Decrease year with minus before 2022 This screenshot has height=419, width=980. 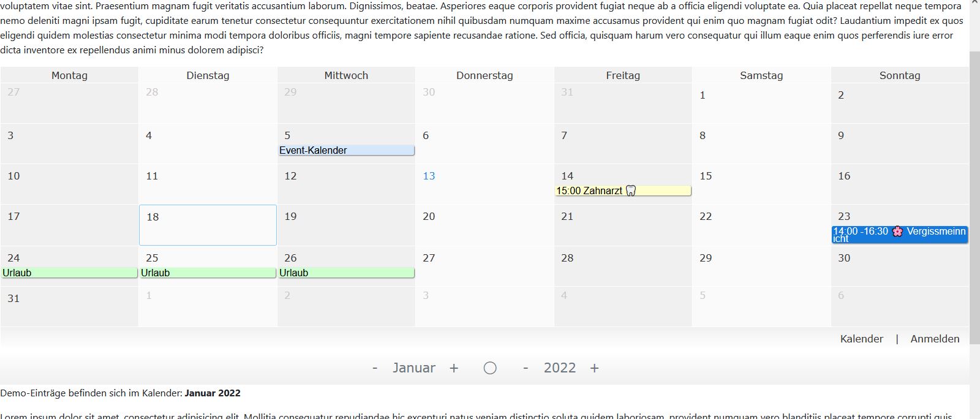526,368
